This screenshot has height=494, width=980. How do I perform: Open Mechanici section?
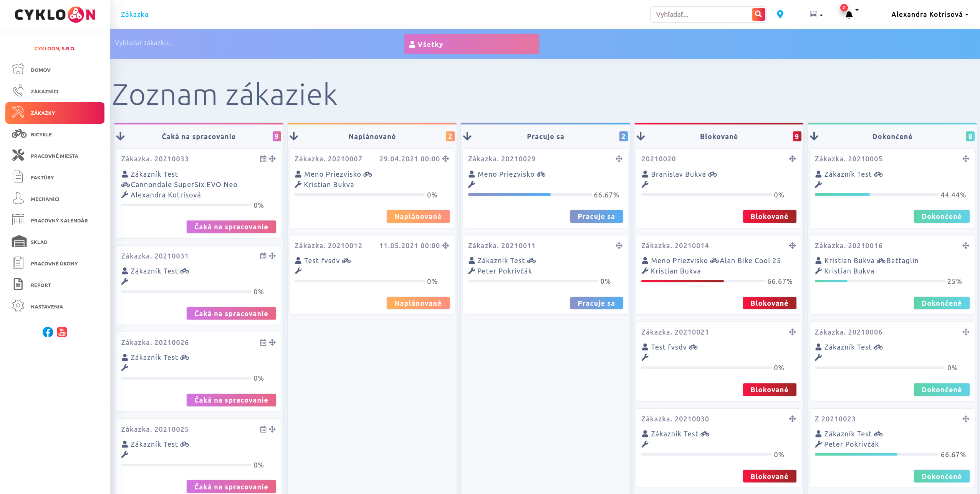pos(55,199)
